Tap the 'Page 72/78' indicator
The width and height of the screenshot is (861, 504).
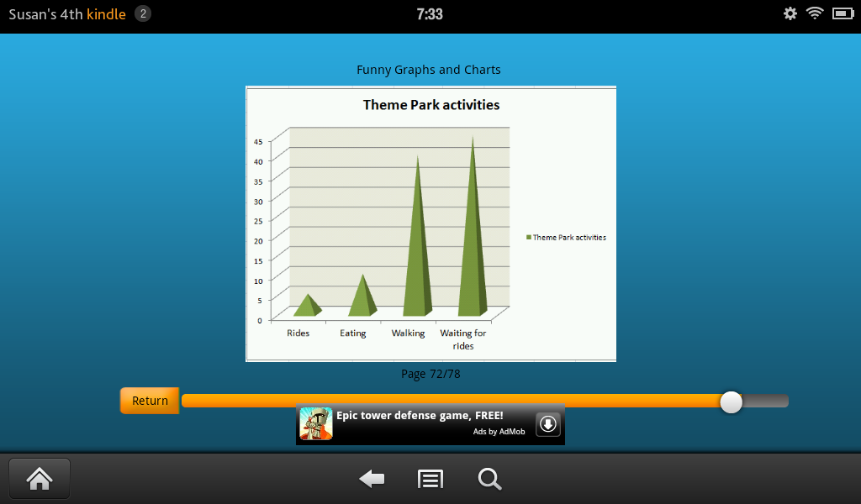click(430, 374)
